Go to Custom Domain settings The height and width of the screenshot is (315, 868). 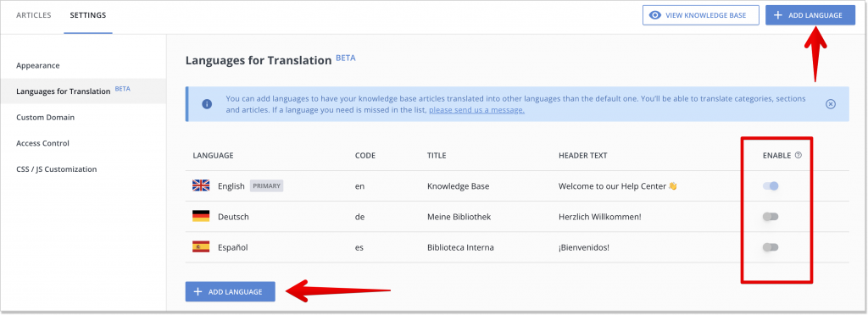click(x=46, y=117)
